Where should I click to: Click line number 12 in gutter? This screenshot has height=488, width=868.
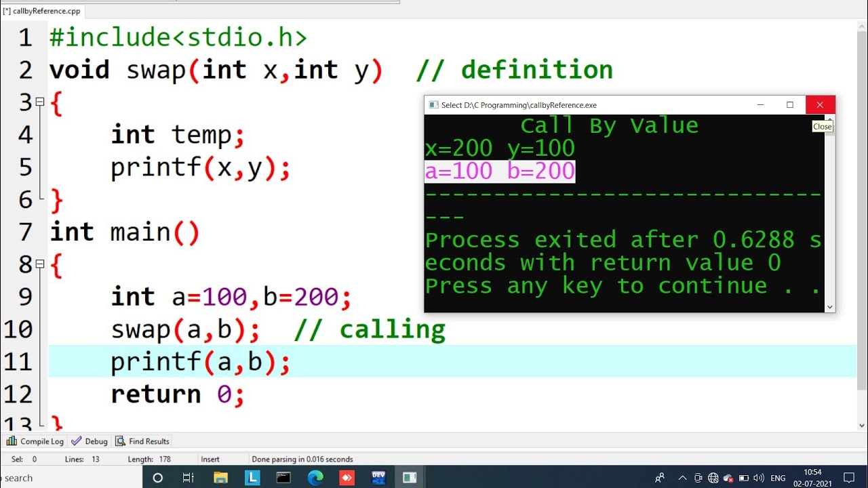coord(18,394)
